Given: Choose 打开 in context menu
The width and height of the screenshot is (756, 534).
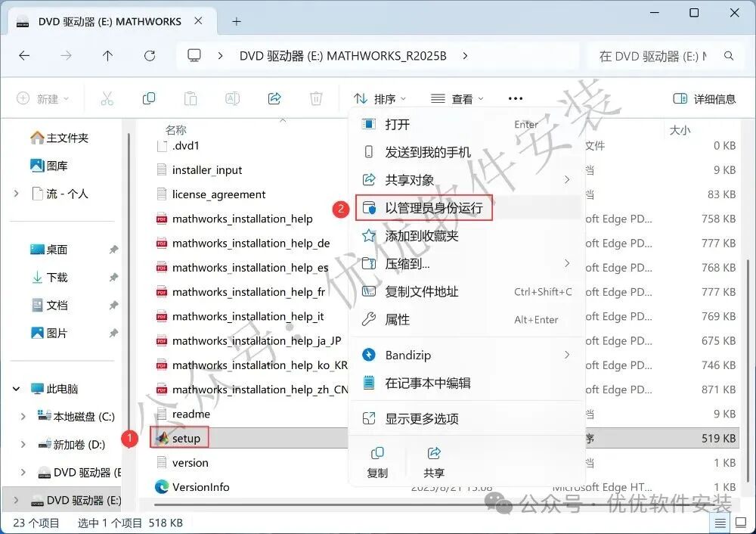Looking at the screenshot, I should point(466,125).
